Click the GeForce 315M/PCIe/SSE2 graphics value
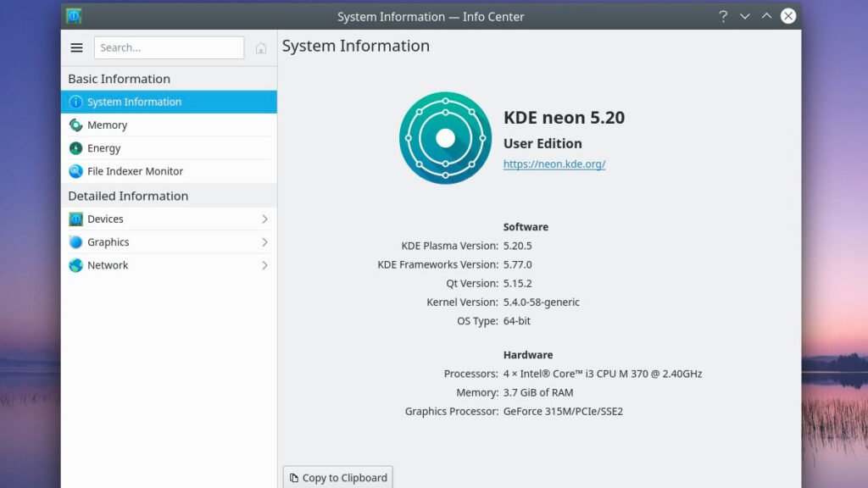The width and height of the screenshot is (868, 488). click(x=563, y=412)
